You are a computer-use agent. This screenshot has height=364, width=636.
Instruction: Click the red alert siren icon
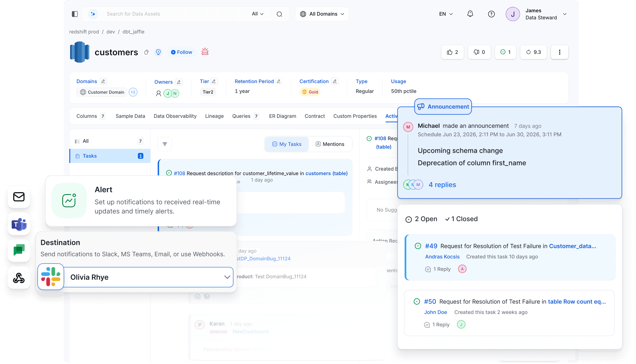[205, 52]
